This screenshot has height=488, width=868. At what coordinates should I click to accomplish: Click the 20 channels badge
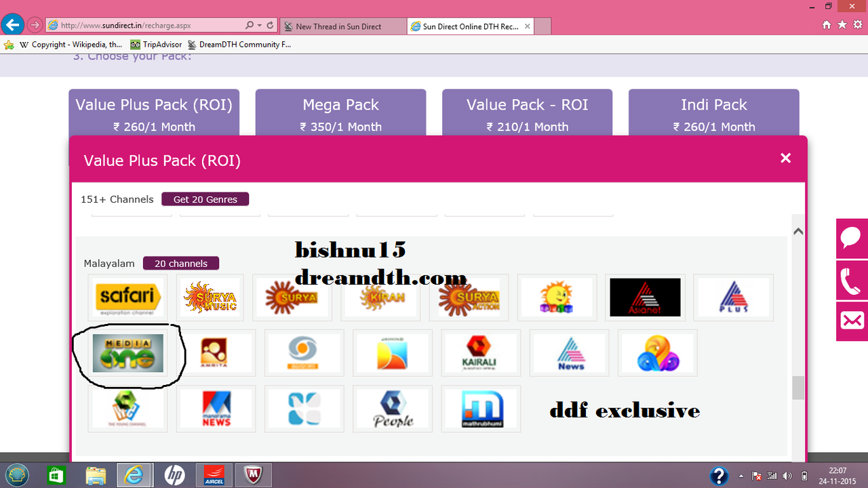[181, 263]
